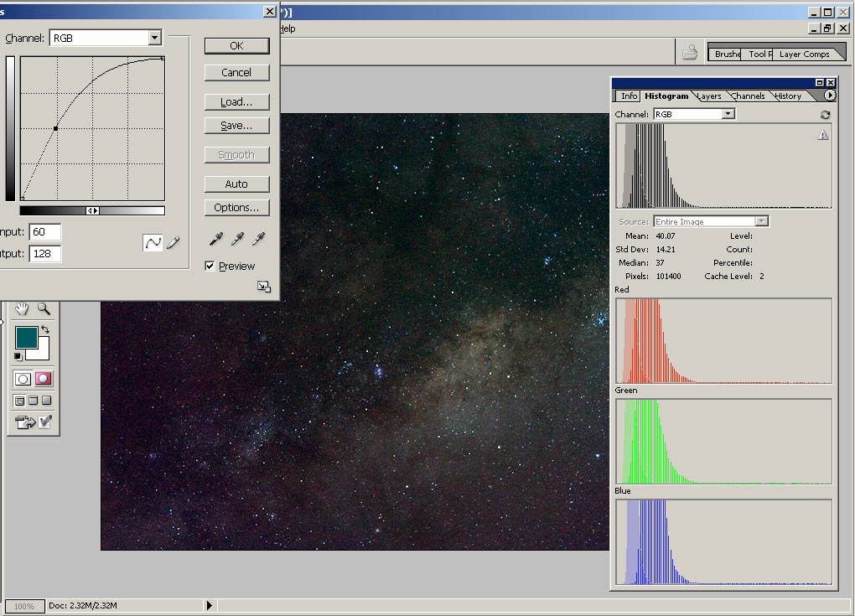Choose the pencil draw-curve tool
Viewport: 855px width, 616px height.
coord(174,242)
